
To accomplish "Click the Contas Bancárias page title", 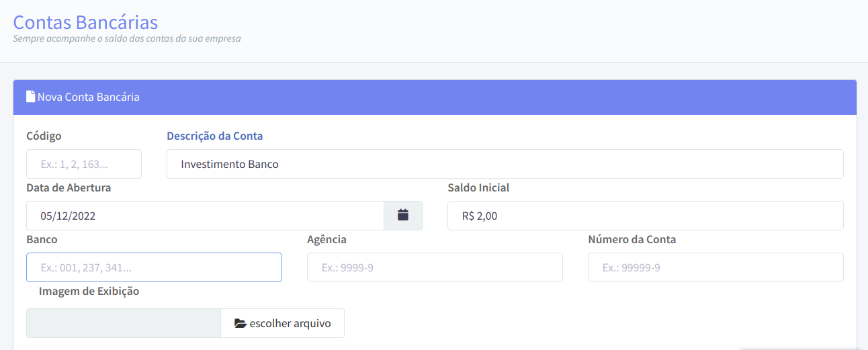I will click(85, 21).
